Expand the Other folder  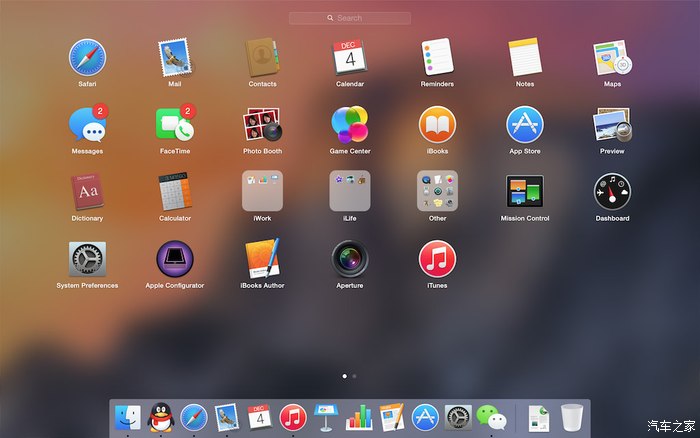pyautogui.click(x=437, y=190)
